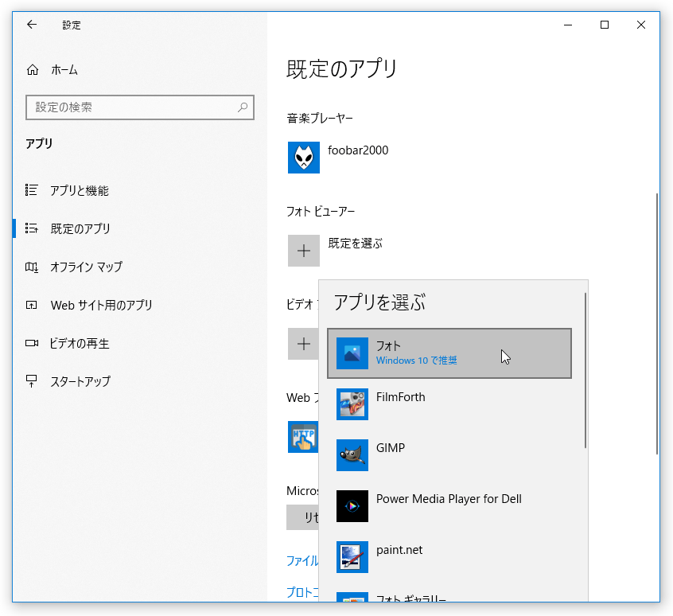Click the partially hidden reset (リセット) button
This screenshot has height=616, width=673.
(x=302, y=517)
